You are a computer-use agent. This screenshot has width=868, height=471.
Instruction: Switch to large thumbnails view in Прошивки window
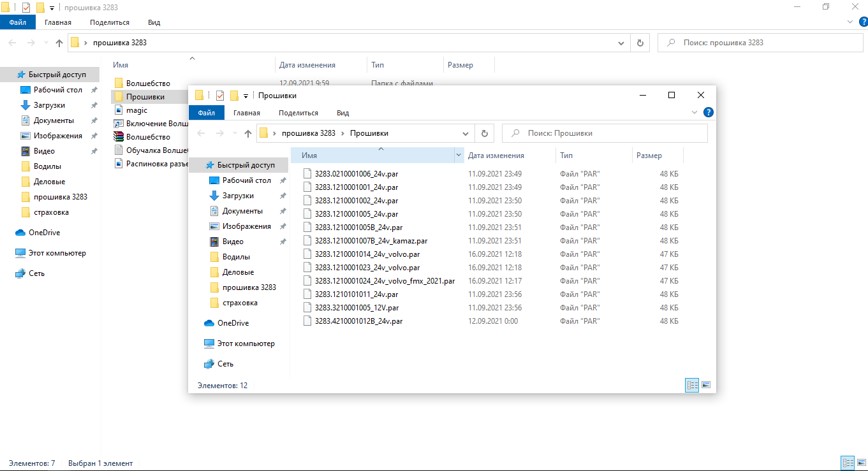[x=706, y=385]
